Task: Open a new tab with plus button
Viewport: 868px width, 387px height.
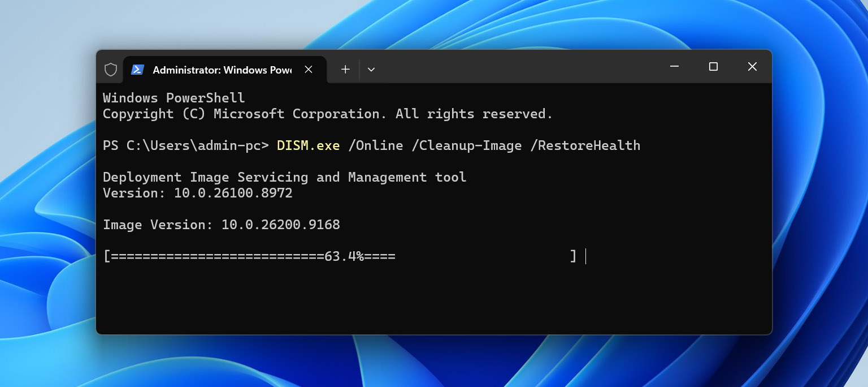Action: [x=345, y=70]
